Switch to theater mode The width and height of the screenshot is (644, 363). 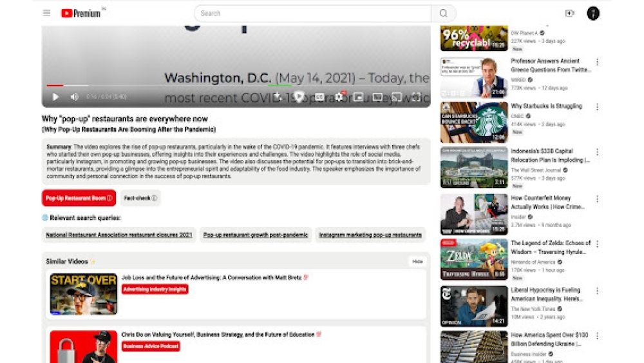(x=377, y=97)
